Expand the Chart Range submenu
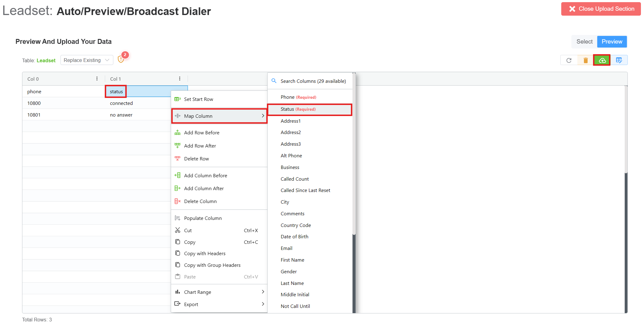Image resolution: width=644 pixels, height=326 pixels. coord(219,292)
